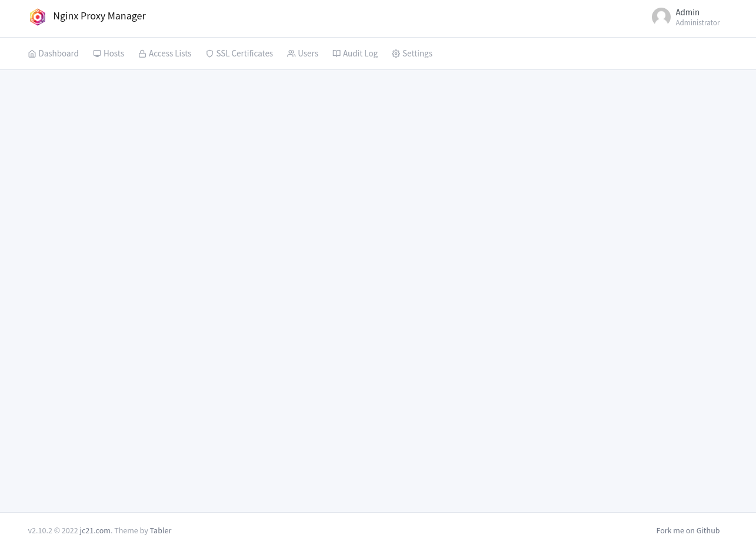Click the Access Lists lock icon
Image resolution: width=756 pixels, height=548 pixels.
point(142,54)
